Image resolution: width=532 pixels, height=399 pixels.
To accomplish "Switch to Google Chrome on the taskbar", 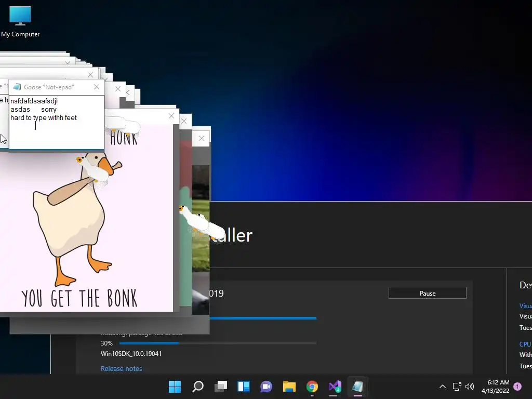I will coord(312,387).
